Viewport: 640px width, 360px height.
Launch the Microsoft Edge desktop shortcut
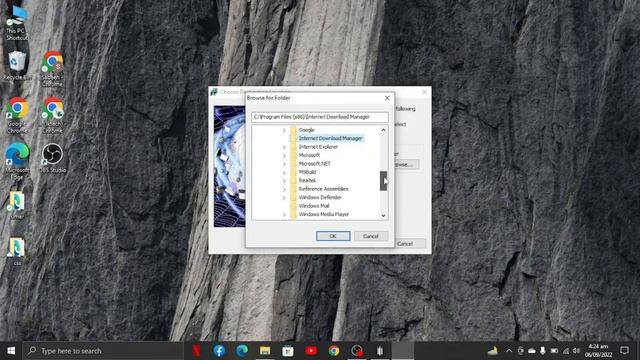[x=17, y=161]
